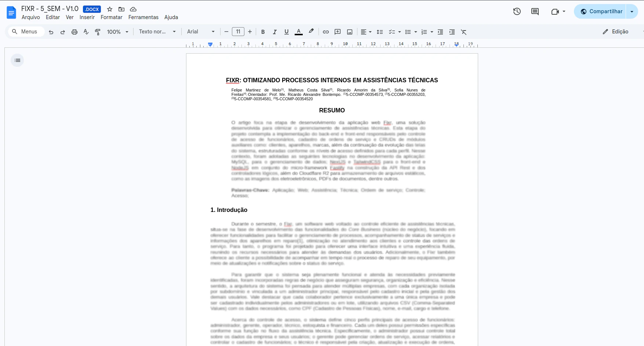Toggle bold formatting

tap(263, 32)
